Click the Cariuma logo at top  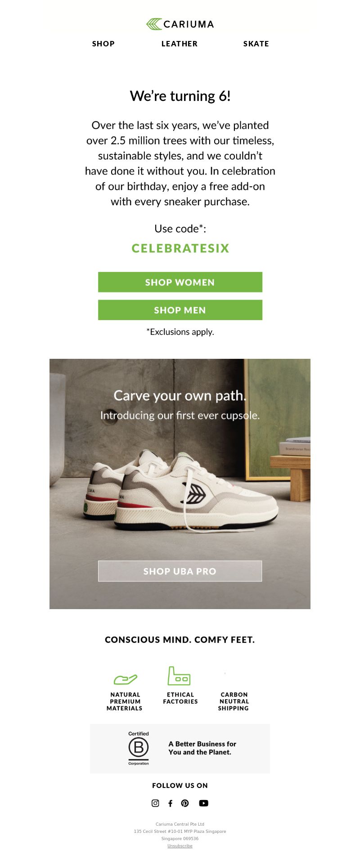click(180, 24)
